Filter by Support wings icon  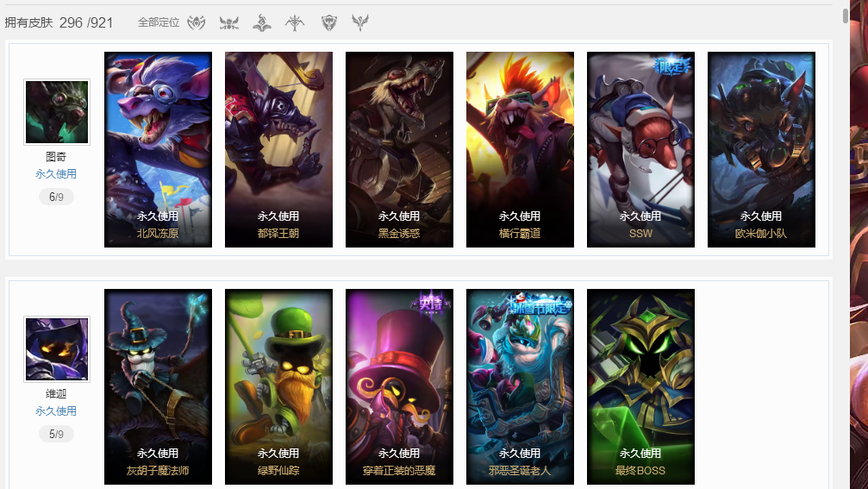[360, 22]
